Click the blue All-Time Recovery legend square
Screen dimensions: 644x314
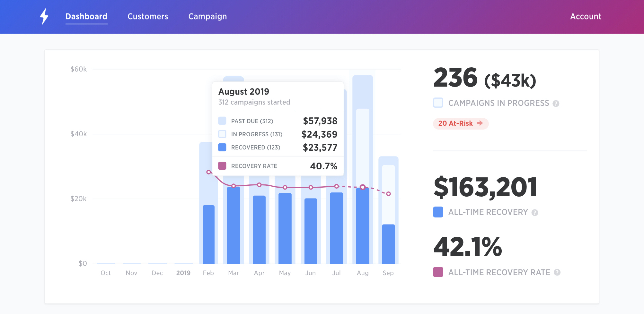[x=438, y=212]
